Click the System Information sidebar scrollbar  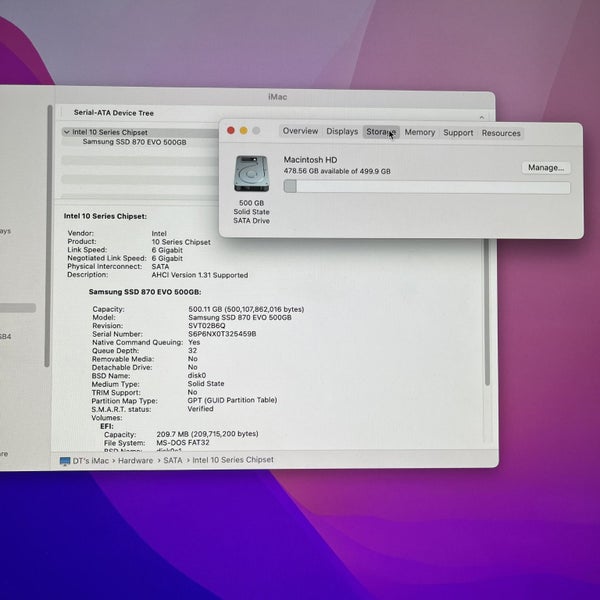coord(47,236)
